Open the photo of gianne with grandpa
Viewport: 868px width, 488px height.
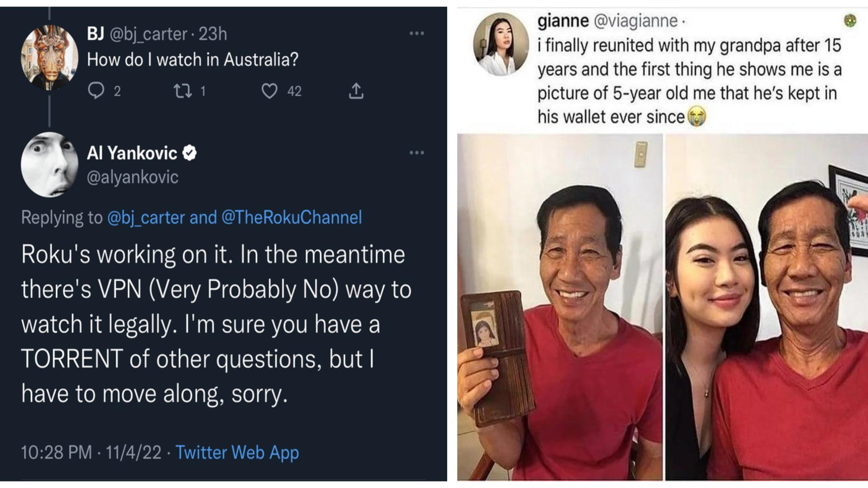coord(766,307)
